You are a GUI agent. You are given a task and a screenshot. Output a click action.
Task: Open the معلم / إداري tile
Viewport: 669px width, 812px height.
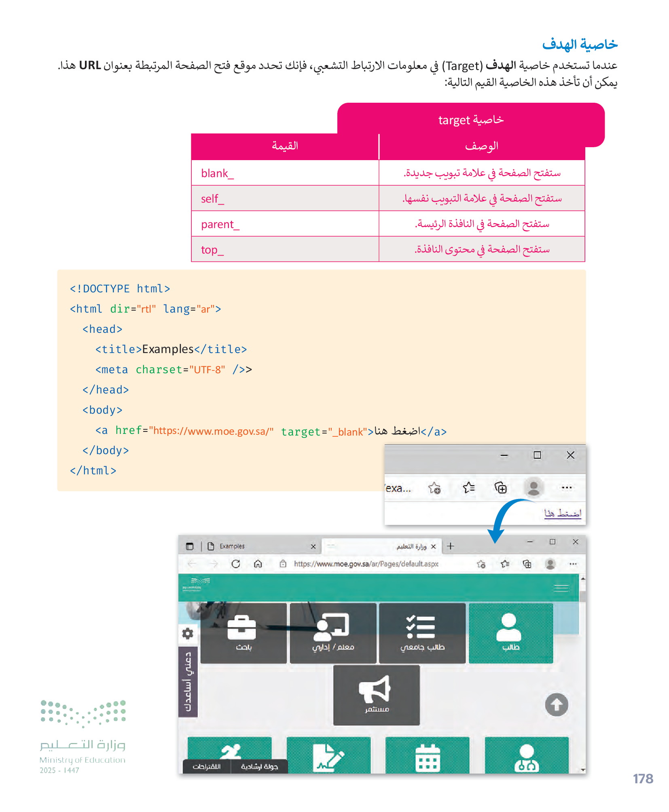tap(333, 633)
